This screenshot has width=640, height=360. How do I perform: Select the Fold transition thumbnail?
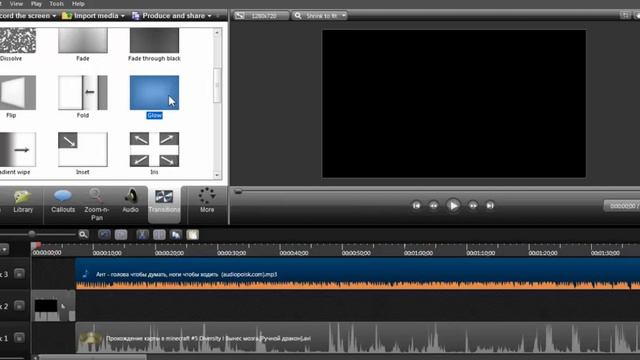pos(83,93)
